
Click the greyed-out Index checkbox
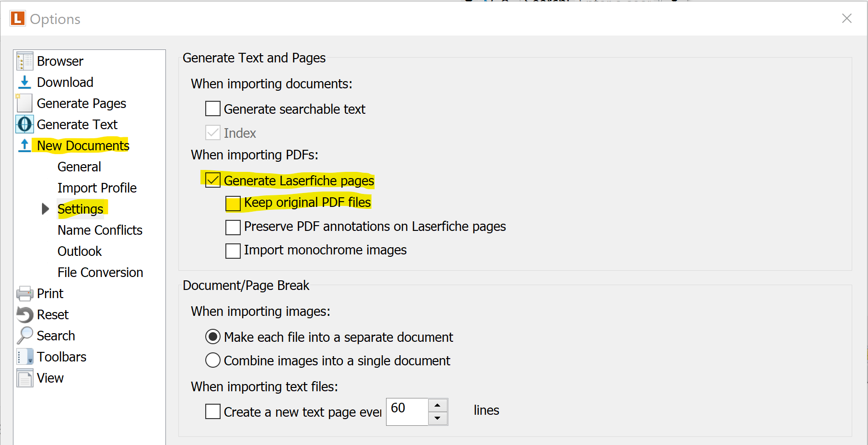click(213, 132)
